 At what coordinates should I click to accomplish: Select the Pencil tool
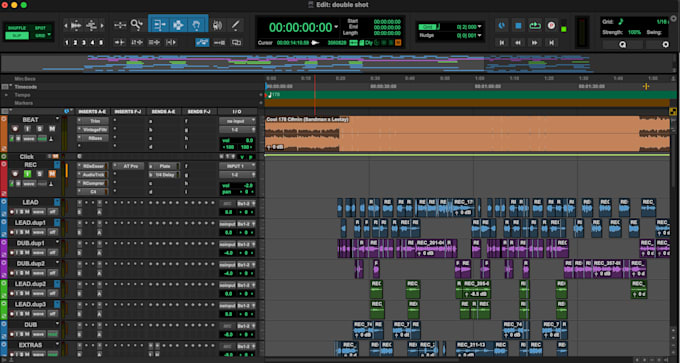click(x=235, y=25)
